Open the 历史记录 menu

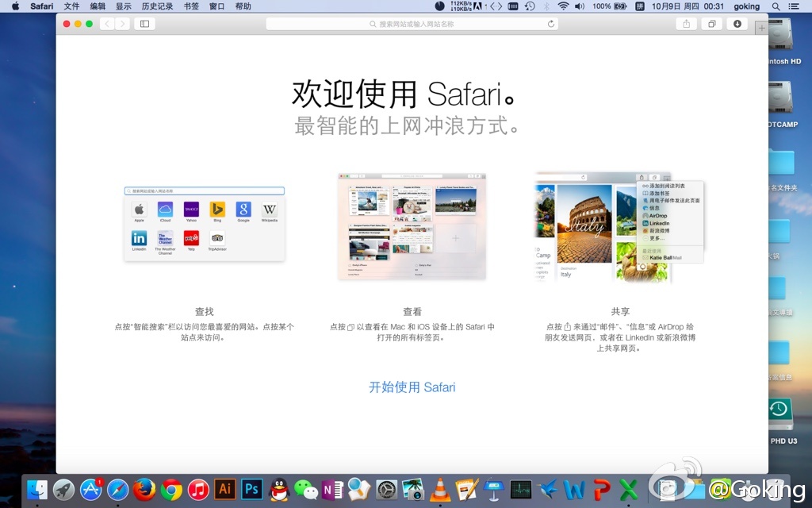coord(158,6)
